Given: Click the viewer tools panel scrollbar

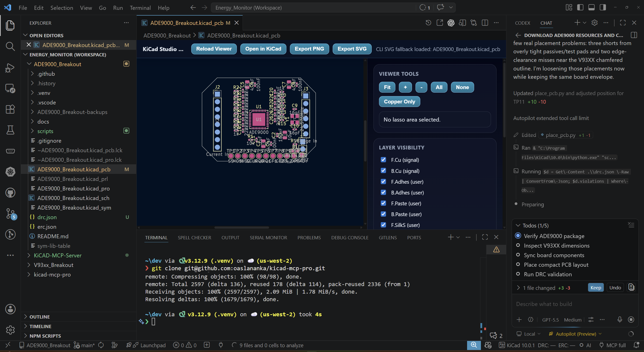Looking at the screenshot, I should (x=504, y=99).
